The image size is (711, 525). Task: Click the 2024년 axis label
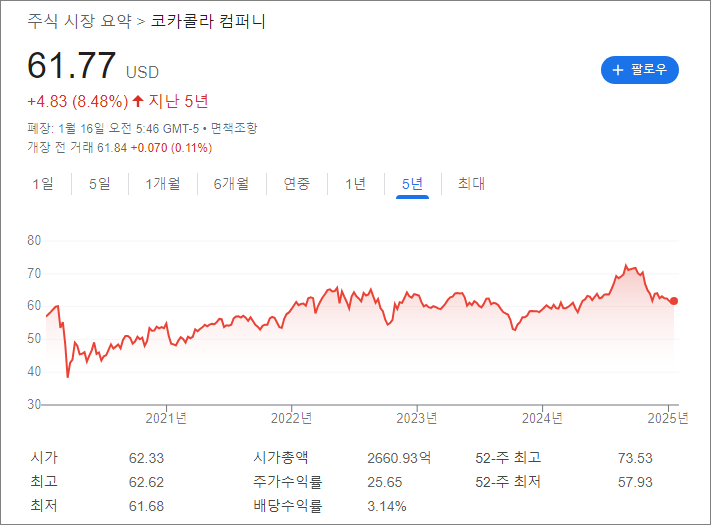click(542, 418)
